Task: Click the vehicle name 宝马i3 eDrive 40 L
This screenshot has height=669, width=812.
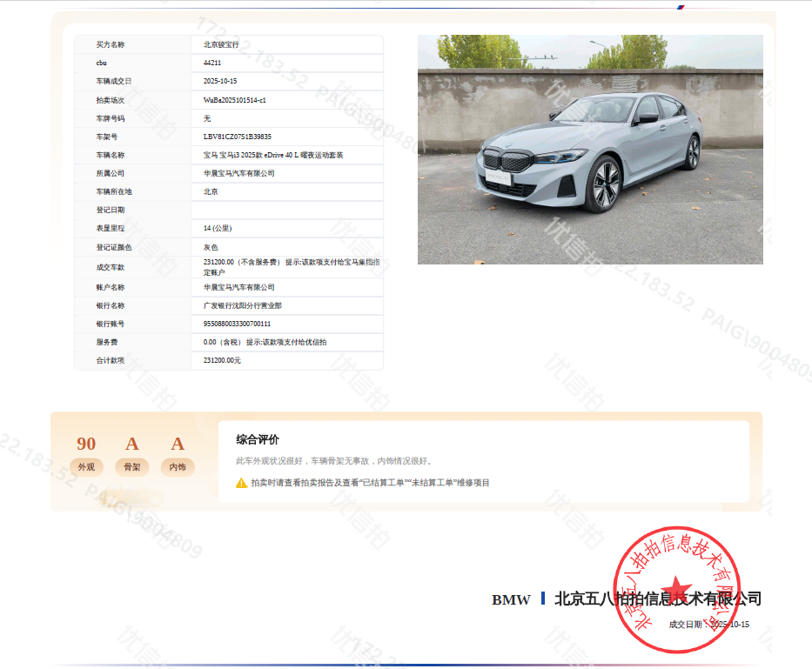Action: [x=273, y=155]
